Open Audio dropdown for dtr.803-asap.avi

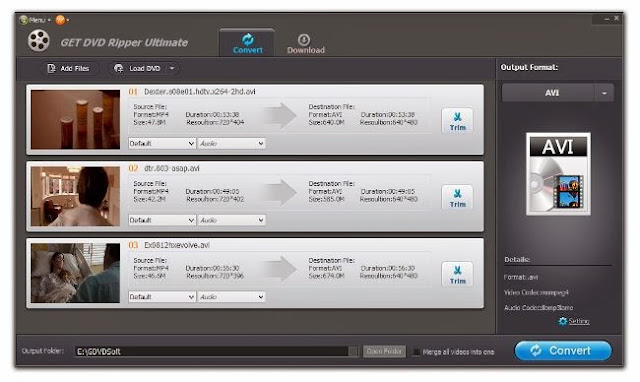(x=231, y=220)
